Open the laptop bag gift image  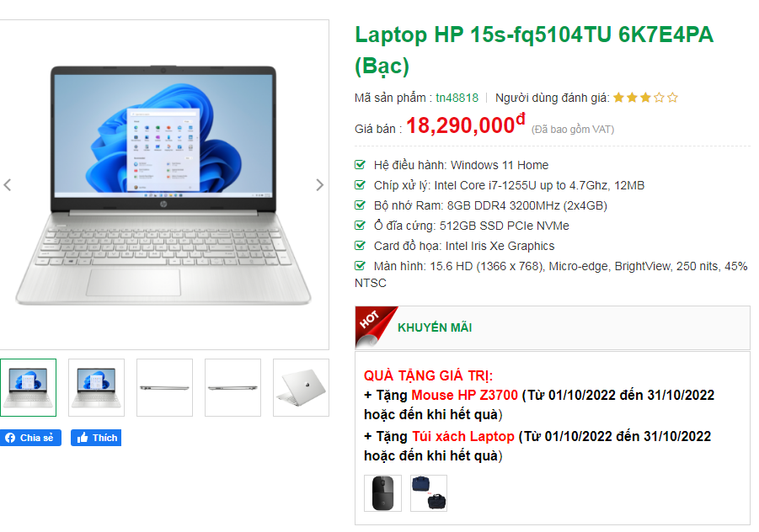click(x=429, y=493)
